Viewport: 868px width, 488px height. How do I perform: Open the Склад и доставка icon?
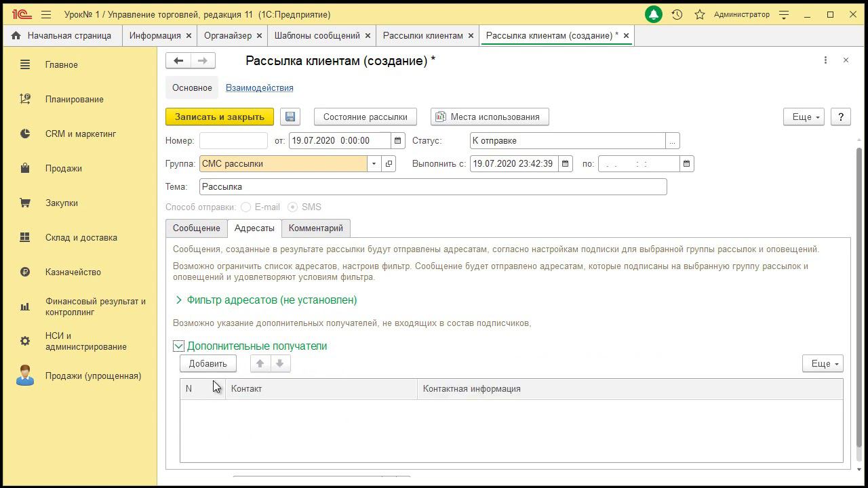(x=25, y=237)
